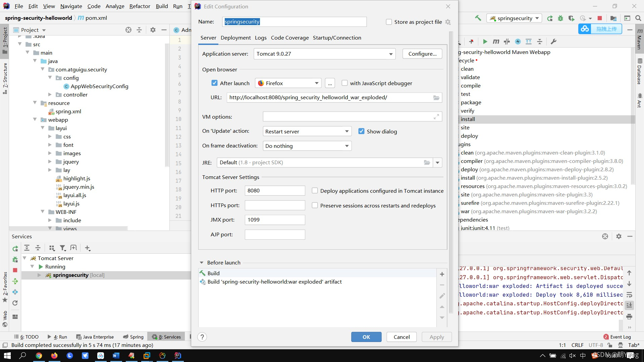The width and height of the screenshot is (644, 362).
Task: Collapse all nodes in Maven panel
Action: click(x=540, y=42)
